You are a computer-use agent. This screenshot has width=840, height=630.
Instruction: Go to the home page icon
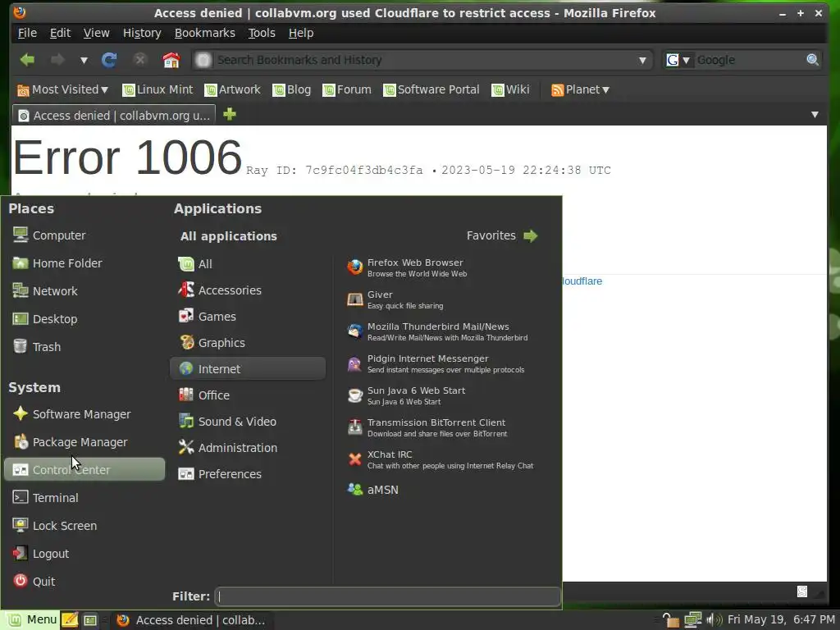click(171, 60)
